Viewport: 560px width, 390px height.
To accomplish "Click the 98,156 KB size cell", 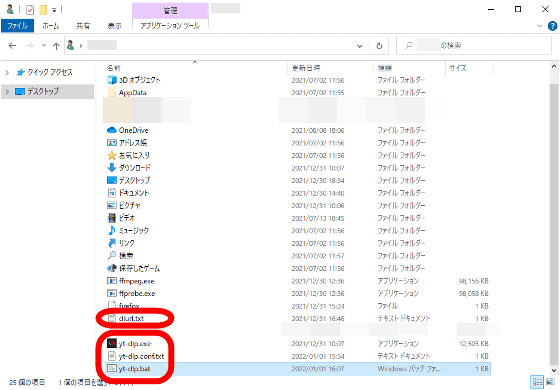I will point(473,281).
